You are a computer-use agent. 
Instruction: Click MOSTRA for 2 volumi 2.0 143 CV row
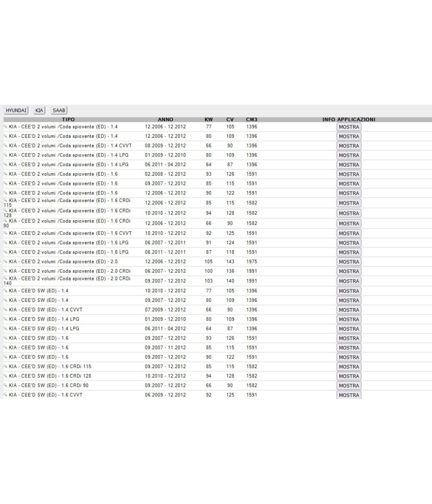[349, 262]
